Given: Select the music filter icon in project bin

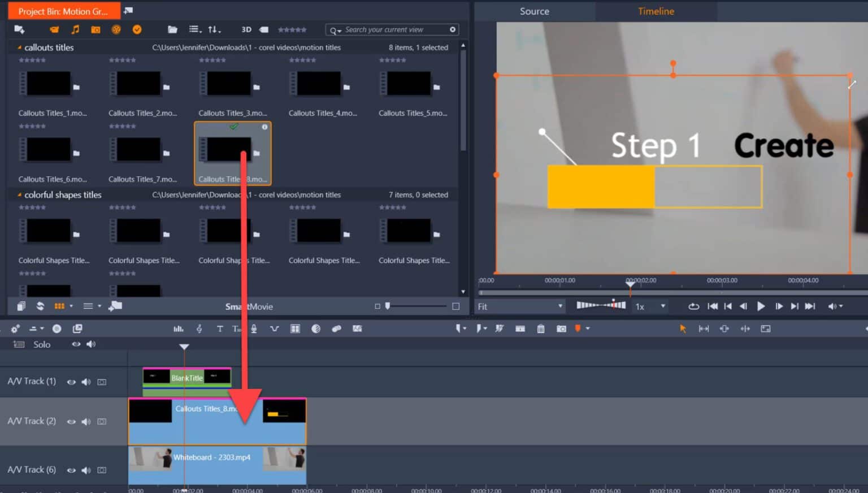Looking at the screenshot, I should pyautogui.click(x=75, y=29).
